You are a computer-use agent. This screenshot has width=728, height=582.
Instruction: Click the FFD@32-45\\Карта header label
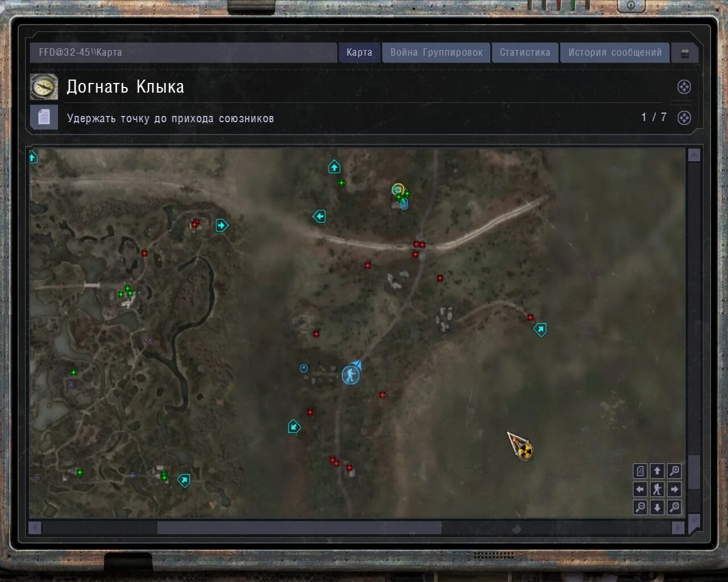(x=80, y=52)
